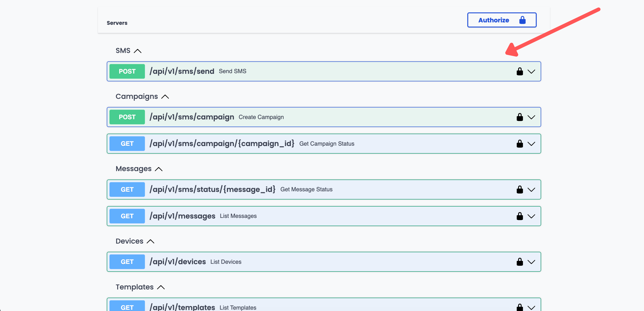Open the Authorize dialog
This screenshot has width=644, height=311.
click(x=493, y=20)
